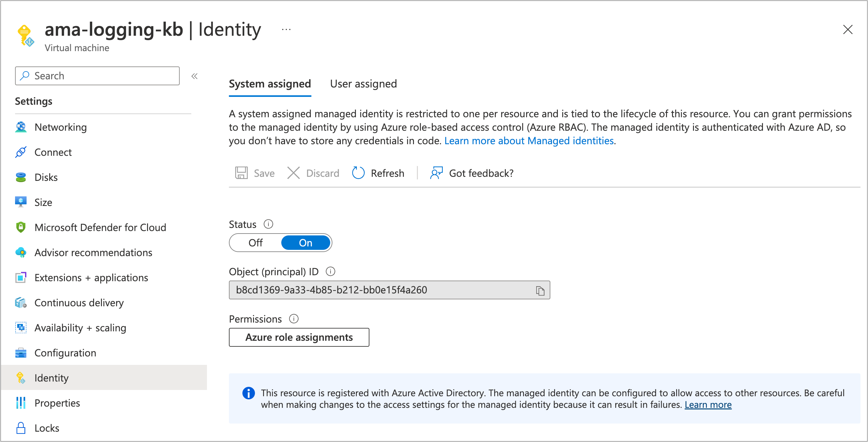The width and height of the screenshot is (868, 442).
Task: Click the Refresh button label
Action: coord(388,173)
